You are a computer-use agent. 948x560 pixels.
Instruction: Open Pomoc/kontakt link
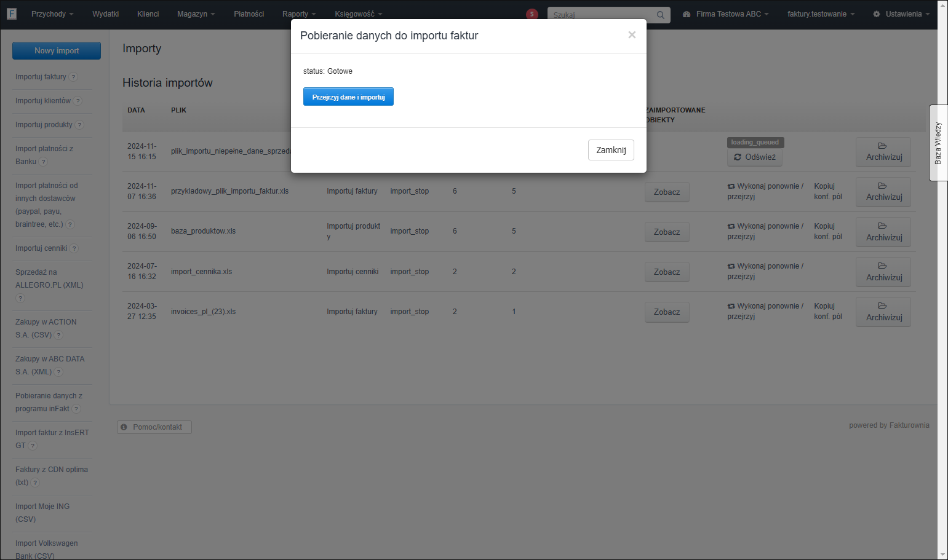pyautogui.click(x=154, y=427)
